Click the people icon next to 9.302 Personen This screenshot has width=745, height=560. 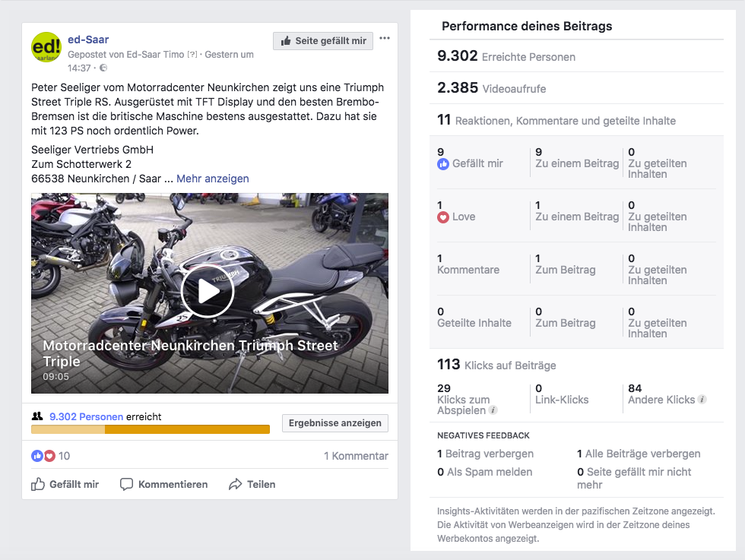37,416
